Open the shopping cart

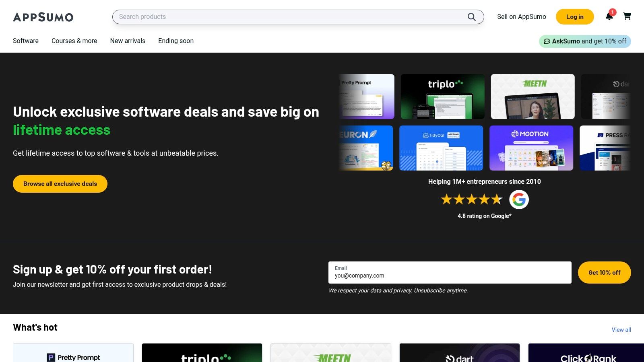pyautogui.click(x=627, y=16)
